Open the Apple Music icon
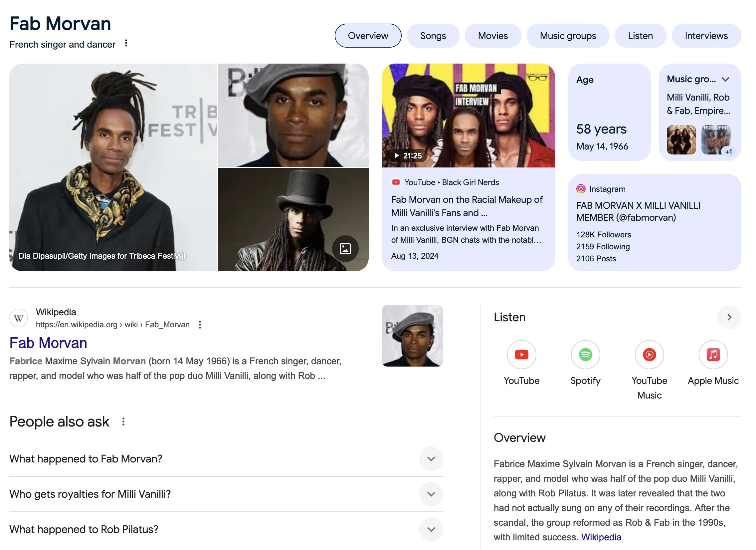 [713, 354]
